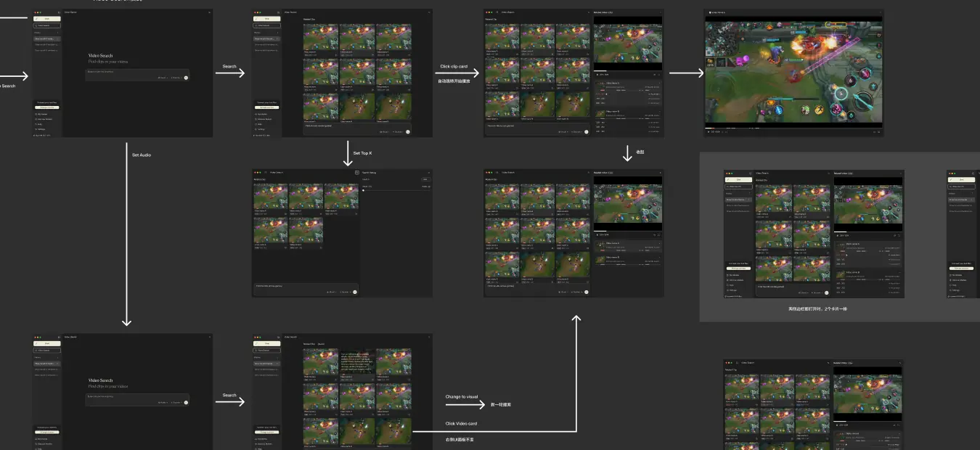The image size is (980, 450).
Task: Open first clip thumbnail in top-middle results mockup
Action: pyautogui.click(x=321, y=37)
